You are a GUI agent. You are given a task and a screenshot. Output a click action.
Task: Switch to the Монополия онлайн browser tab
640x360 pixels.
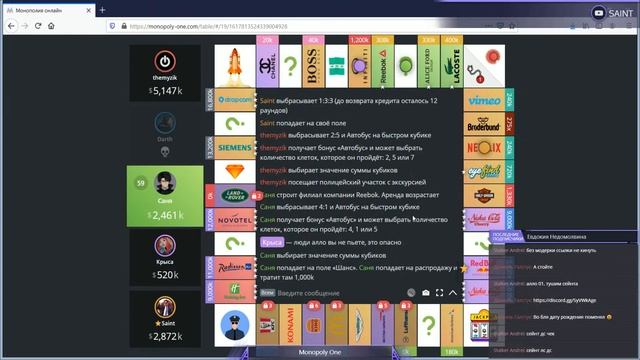[49, 10]
